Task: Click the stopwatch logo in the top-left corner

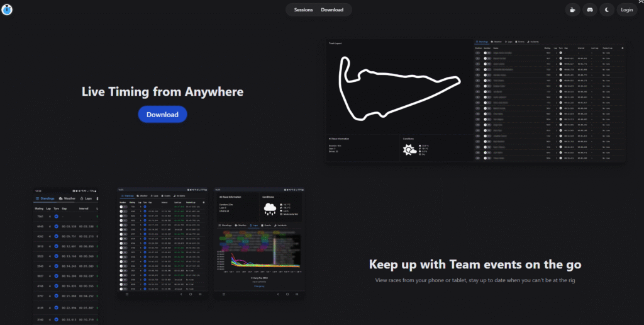Action: (x=8, y=9)
